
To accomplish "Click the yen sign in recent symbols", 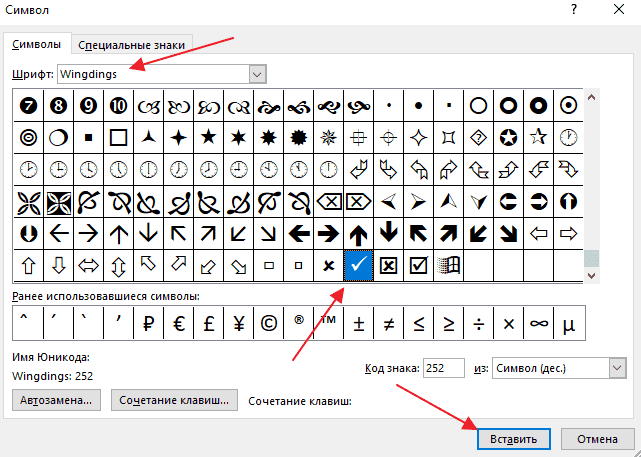I will click(x=239, y=324).
